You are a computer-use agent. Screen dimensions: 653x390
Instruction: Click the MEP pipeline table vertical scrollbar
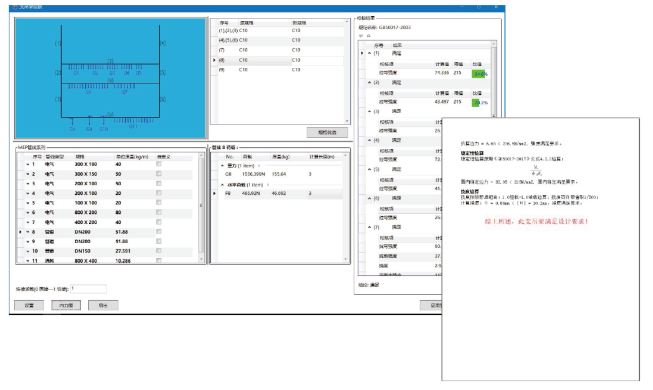pos(201,207)
